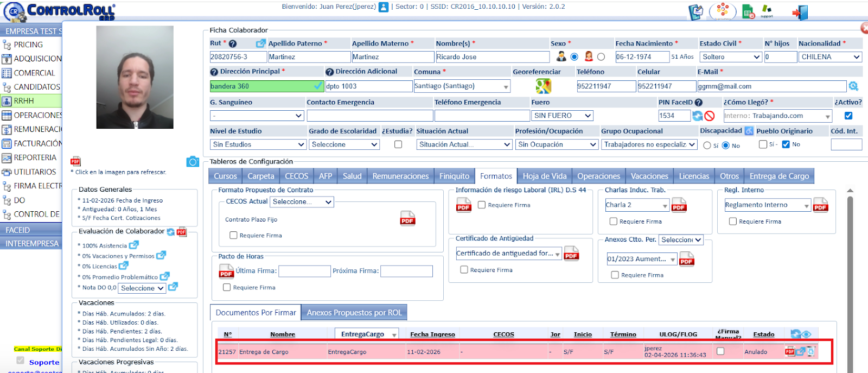Open the Certificado de Antigüedad PDF

(x=571, y=254)
